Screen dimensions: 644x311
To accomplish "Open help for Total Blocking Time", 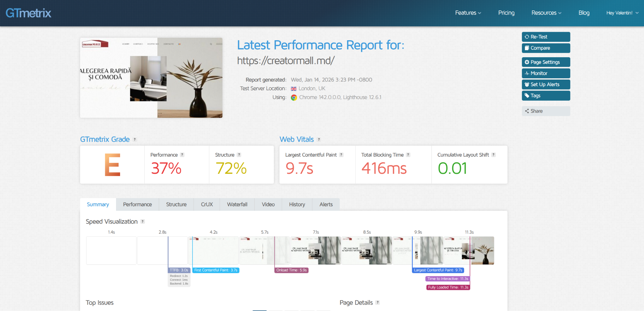I will (x=408, y=155).
